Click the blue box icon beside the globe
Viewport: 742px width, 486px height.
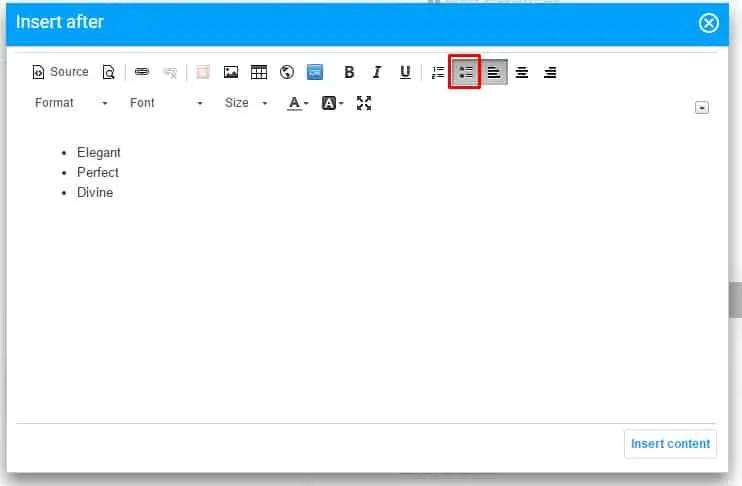pyautogui.click(x=315, y=72)
